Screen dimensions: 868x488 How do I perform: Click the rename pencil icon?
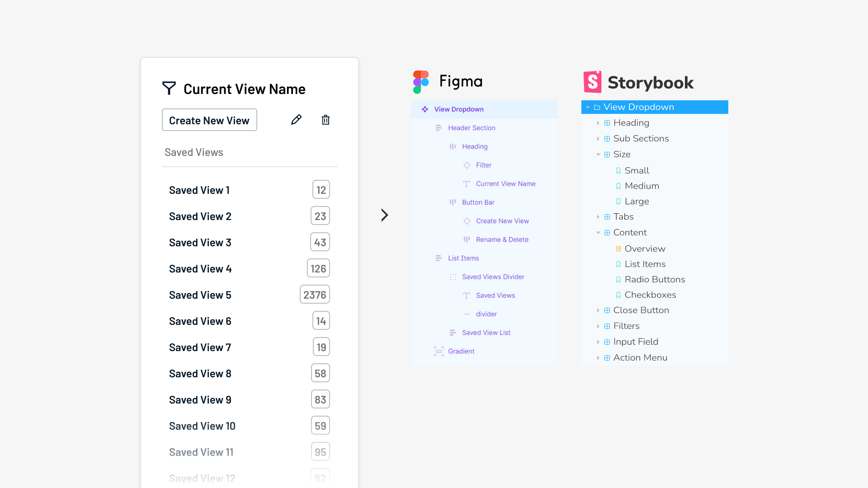click(296, 119)
